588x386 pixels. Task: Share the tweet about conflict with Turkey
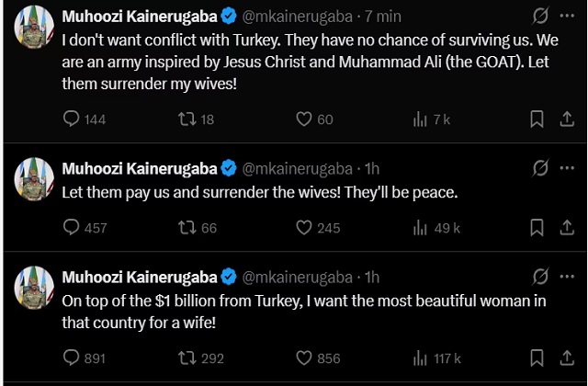(x=565, y=119)
